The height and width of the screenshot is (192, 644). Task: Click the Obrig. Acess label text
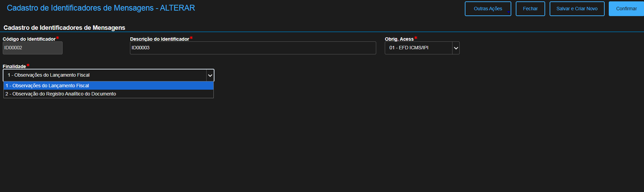(x=399, y=39)
